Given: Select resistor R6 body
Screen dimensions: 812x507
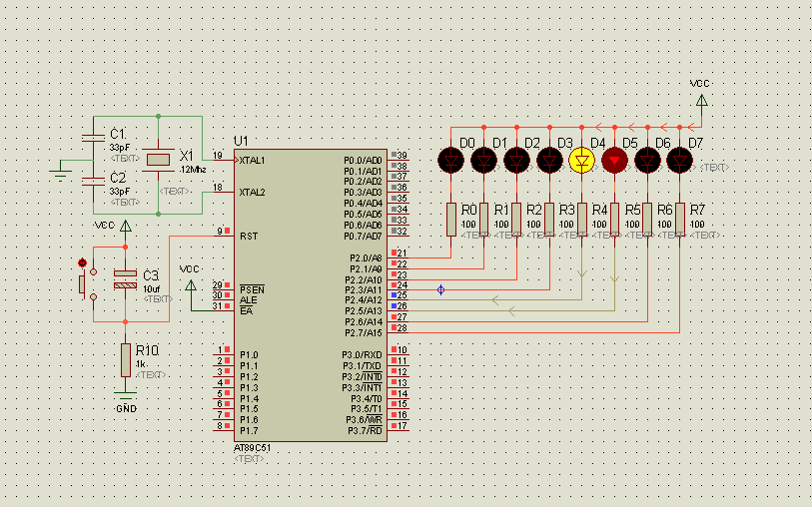Looking at the screenshot, I should [x=647, y=220].
